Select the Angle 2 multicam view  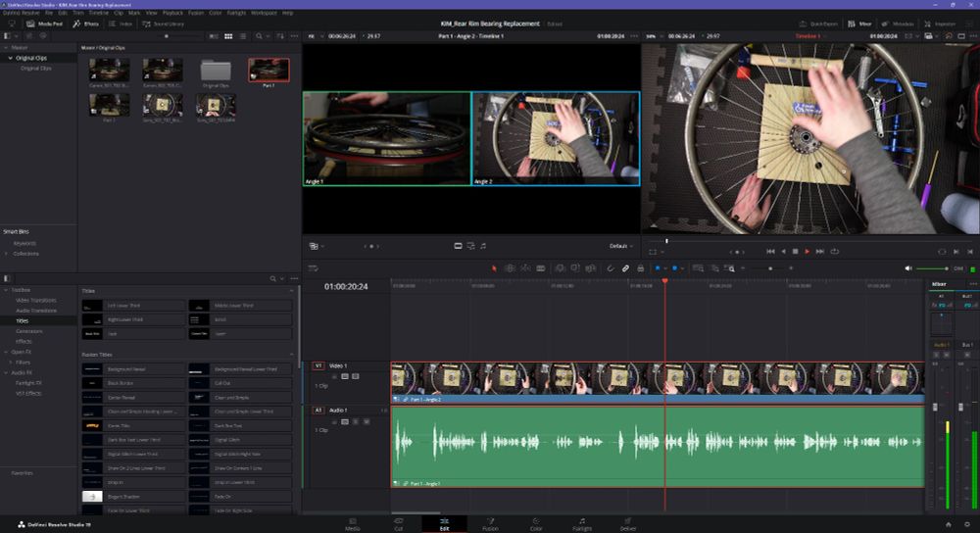pos(556,138)
